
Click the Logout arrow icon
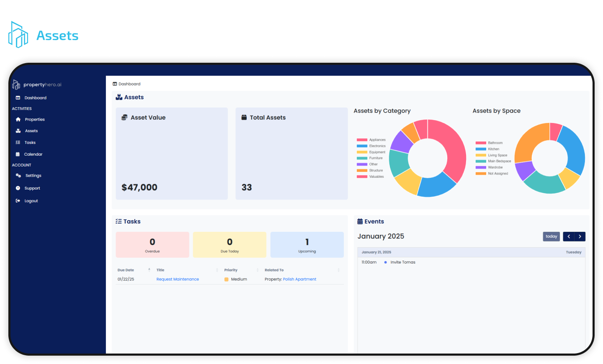[18, 201]
